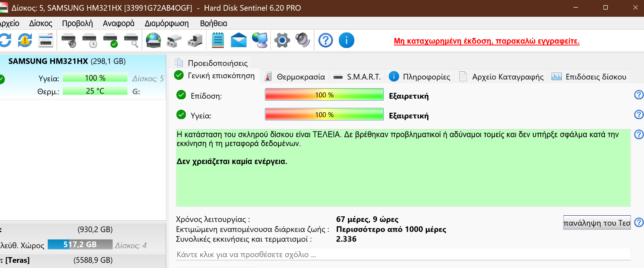Viewport: 644px width, 268px height.
Task: Click the blue info circle toolbar icon
Action: coord(346,41)
